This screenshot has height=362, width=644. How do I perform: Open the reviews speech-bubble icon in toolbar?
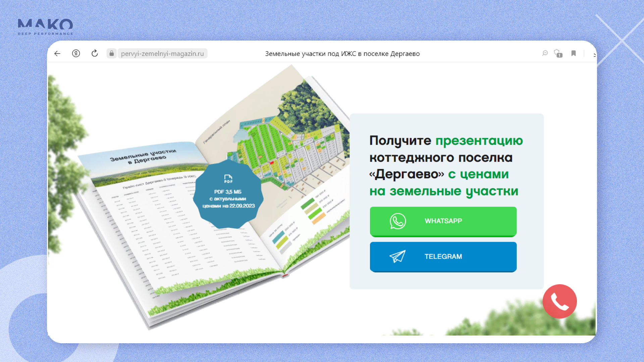tap(545, 53)
